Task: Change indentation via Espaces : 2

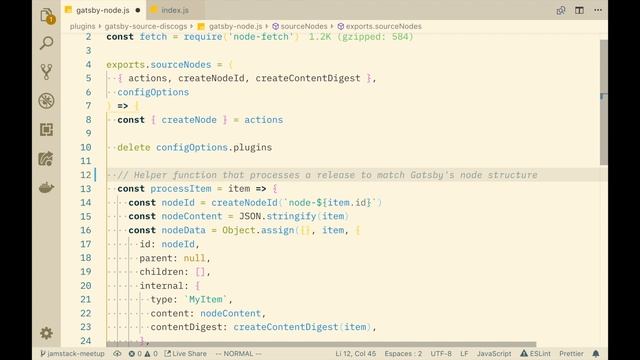Action: point(403,353)
